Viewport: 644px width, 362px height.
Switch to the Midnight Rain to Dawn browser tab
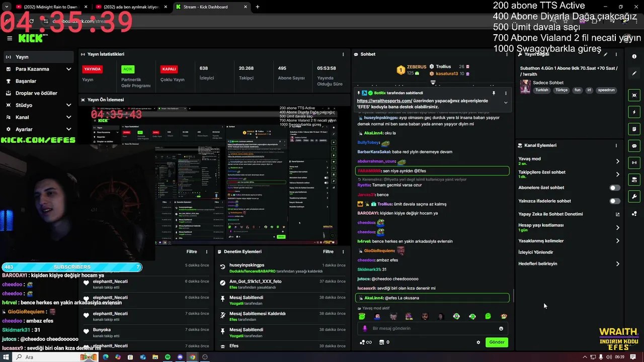coord(50,7)
